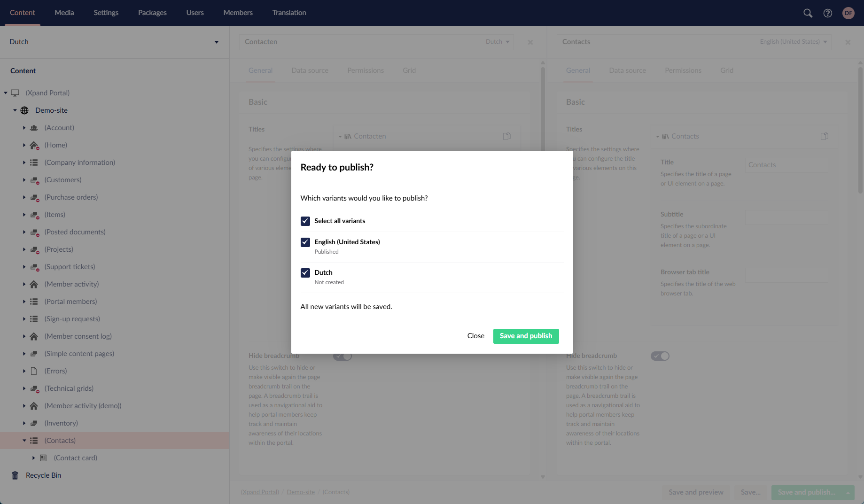Click Save and publish in dialog
The width and height of the screenshot is (864, 504).
click(526, 336)
